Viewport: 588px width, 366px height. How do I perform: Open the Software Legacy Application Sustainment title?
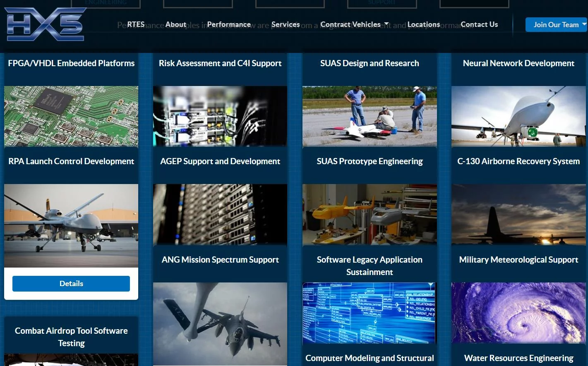(370, 266)
